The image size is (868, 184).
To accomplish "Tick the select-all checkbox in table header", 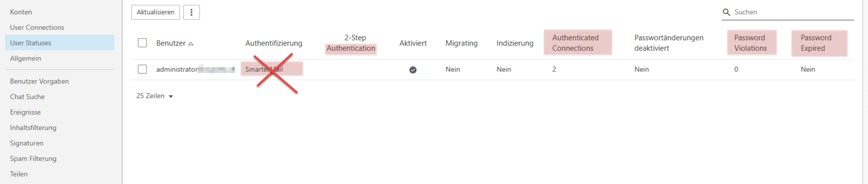I will tap(142, 43).
